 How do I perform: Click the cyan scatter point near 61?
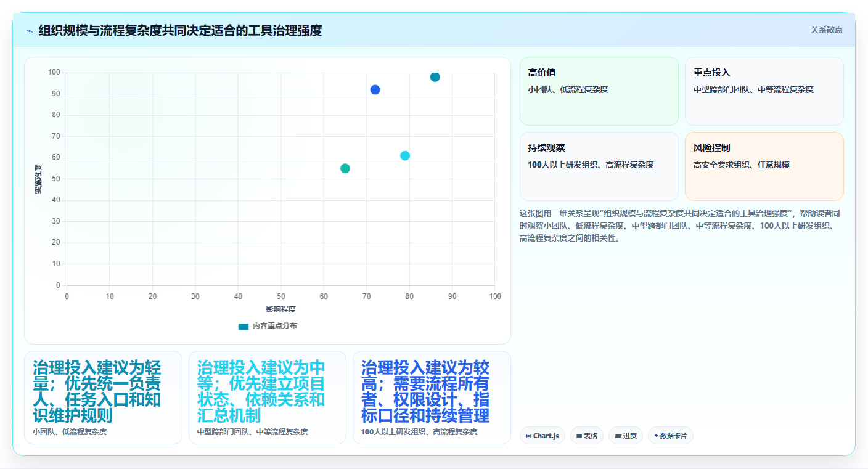405,156
